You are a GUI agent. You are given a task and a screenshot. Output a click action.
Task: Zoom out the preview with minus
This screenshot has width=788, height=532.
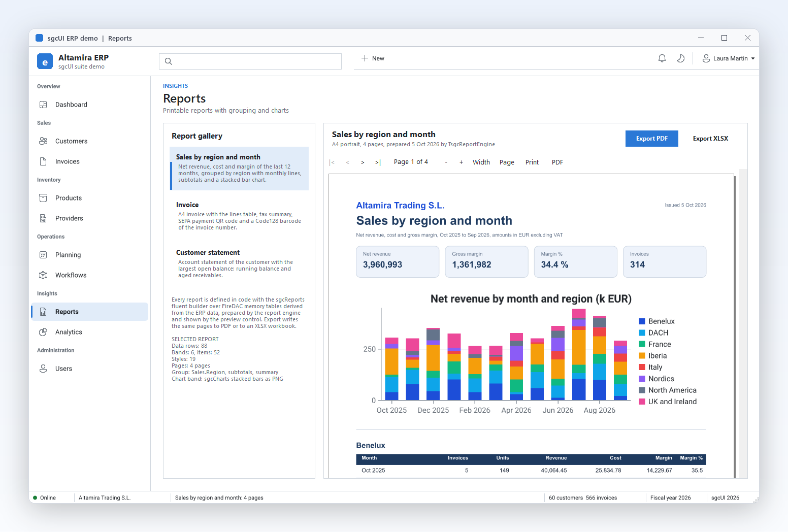pos(446,162)
